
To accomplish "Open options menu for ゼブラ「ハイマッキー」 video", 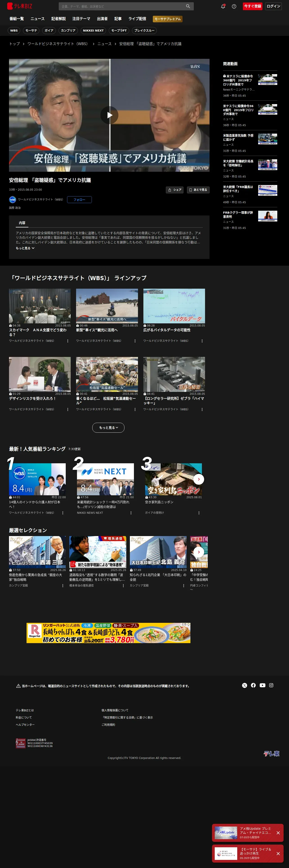I will coord(202,409).
